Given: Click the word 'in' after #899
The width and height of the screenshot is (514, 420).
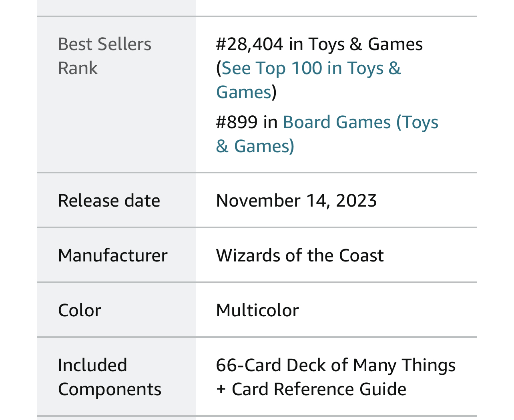Looking at the screenshot, I should [270, 122].
